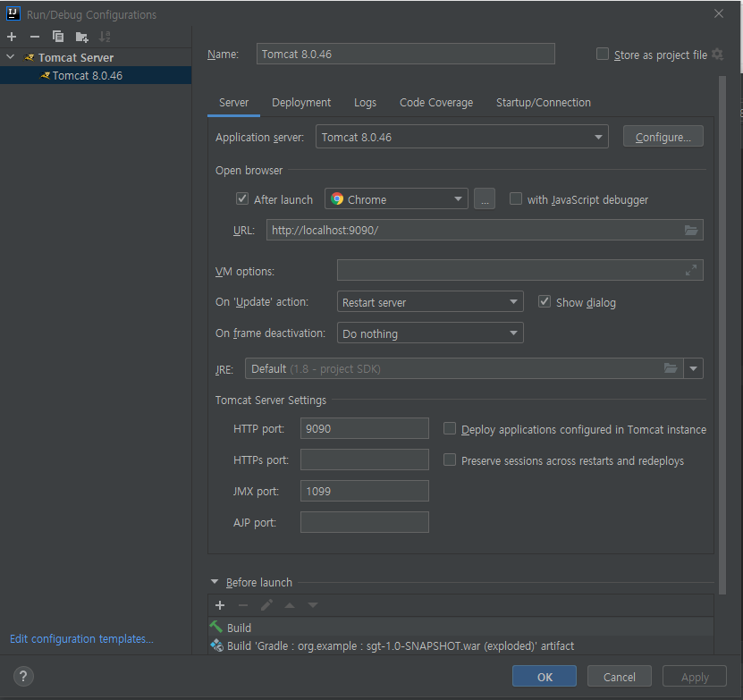Click Cancel button

click(x=620, y=676)
